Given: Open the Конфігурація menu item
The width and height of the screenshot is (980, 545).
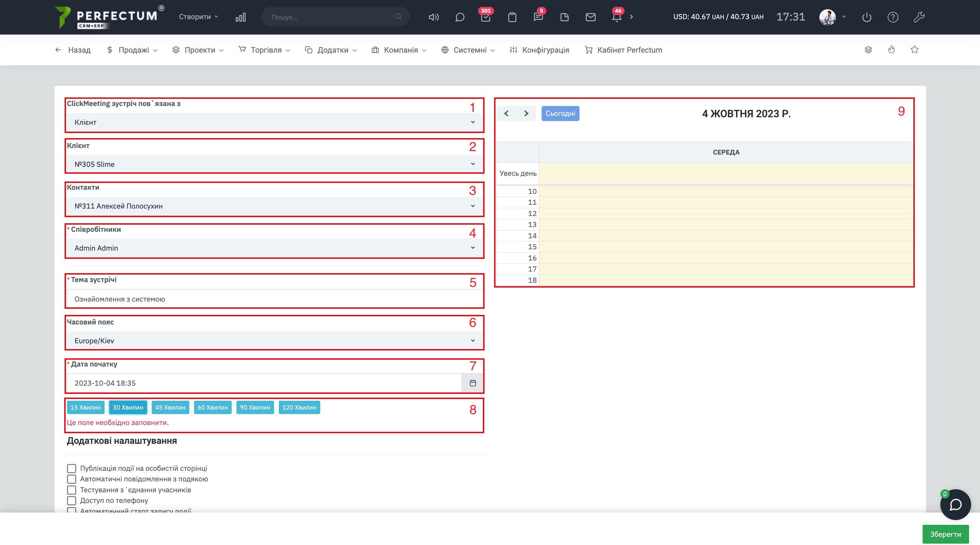Looking at the screenshot, I should tap(540, 50).
